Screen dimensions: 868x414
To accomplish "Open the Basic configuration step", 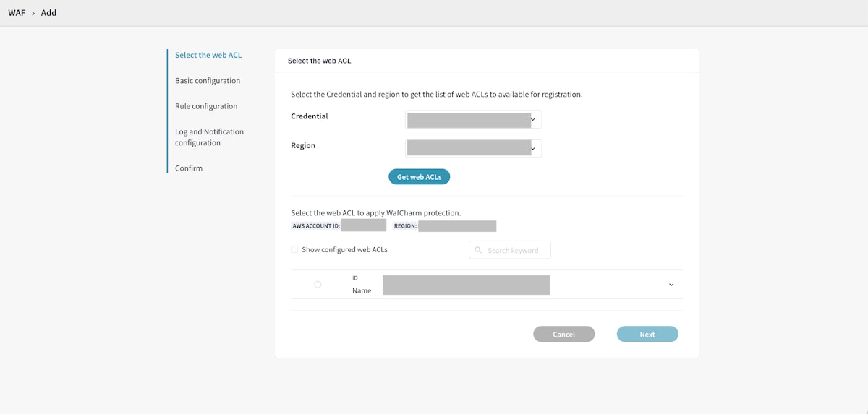I will click(208, 81).
